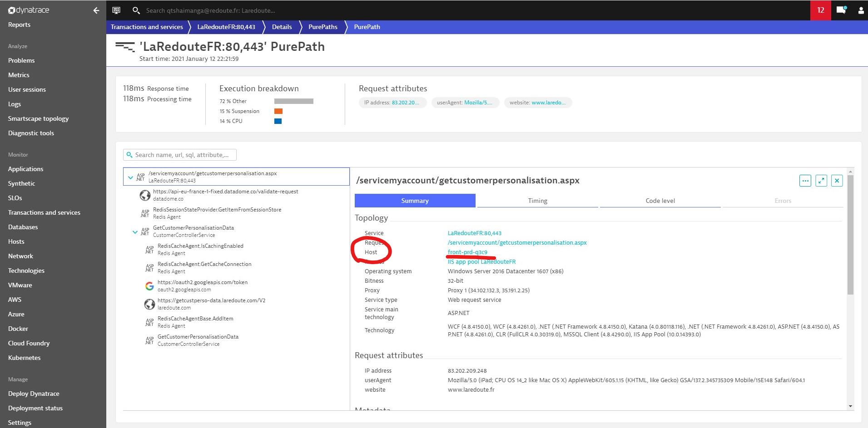
Task: Open the IIS app pool LaRedouteFR link
Action: tap(481, 262)
